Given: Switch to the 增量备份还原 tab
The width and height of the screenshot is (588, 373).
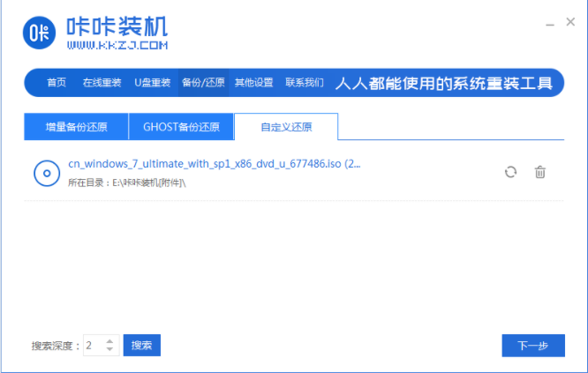Looking at the screenshot, I should click(x=76, y=127).
